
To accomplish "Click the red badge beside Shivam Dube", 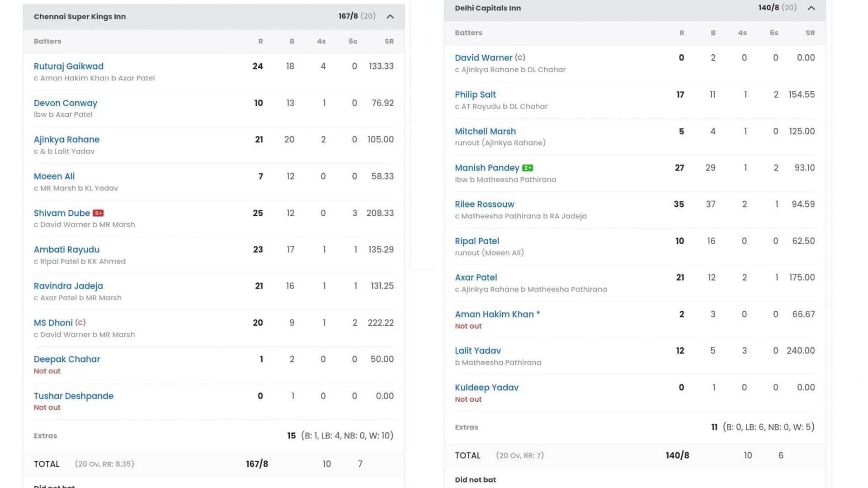I will click(x=98, y=213).
